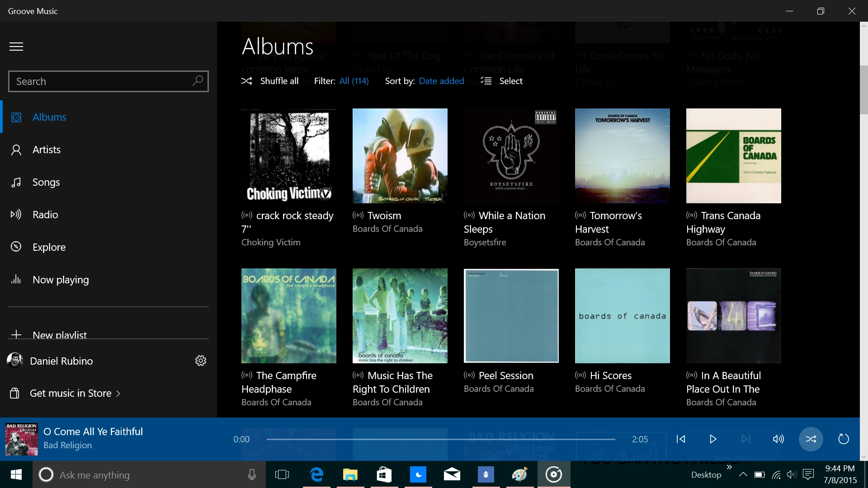This screenshot has width=868, height=488.
Task: Open Get music in Store link
Action: point(71,393)
